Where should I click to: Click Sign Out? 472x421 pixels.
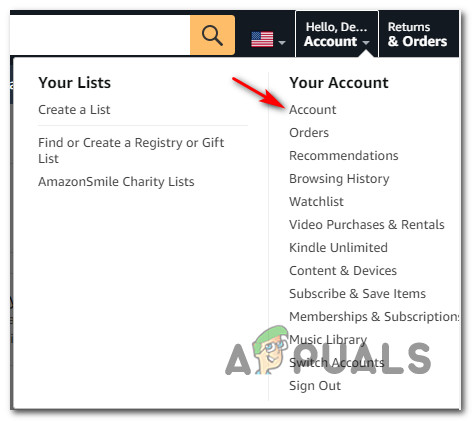(x=315, y=386)
